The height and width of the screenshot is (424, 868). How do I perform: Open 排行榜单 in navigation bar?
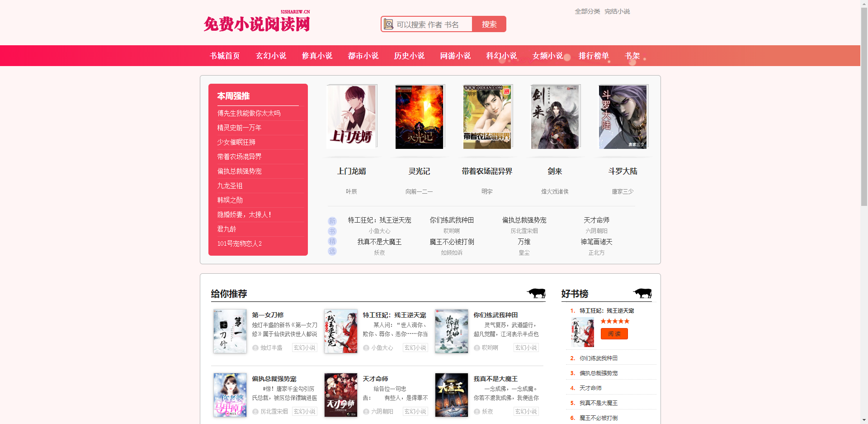tap(594, 56)
